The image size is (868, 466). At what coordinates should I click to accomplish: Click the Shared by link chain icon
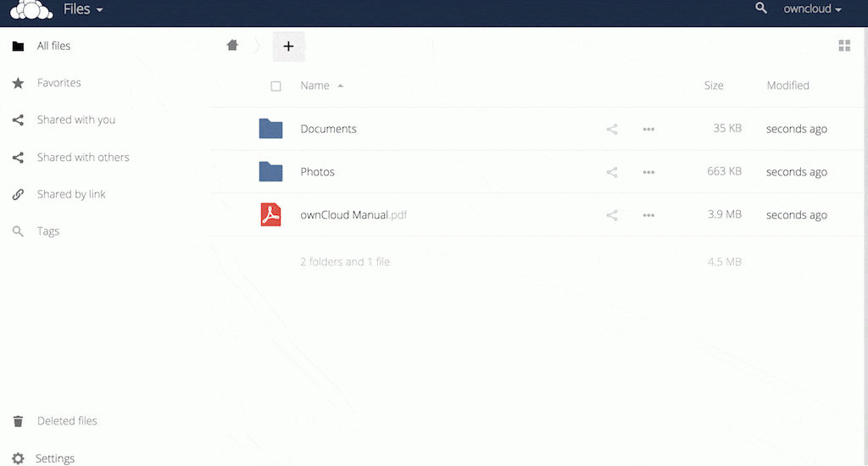[18, 194]
